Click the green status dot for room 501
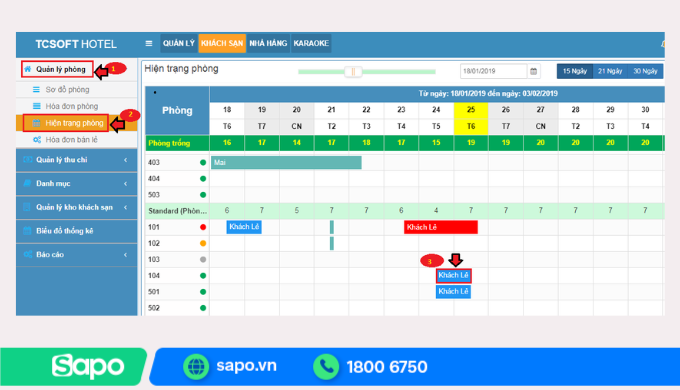 click(203, 292)
